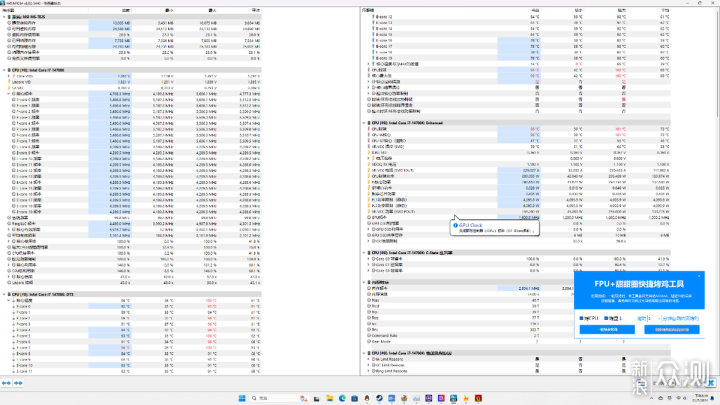The width and height of the screenshot is (720, 405).
Task: Click the circle icon beside Gear Mode
Action: [369, 342]
